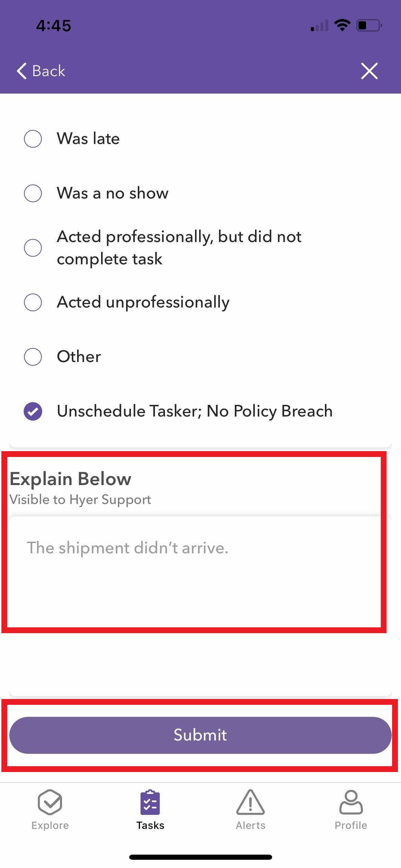This screenshot has width=401, height=868.
Task: Tap the clock showing 4:45
Action: tap(53, 25)
